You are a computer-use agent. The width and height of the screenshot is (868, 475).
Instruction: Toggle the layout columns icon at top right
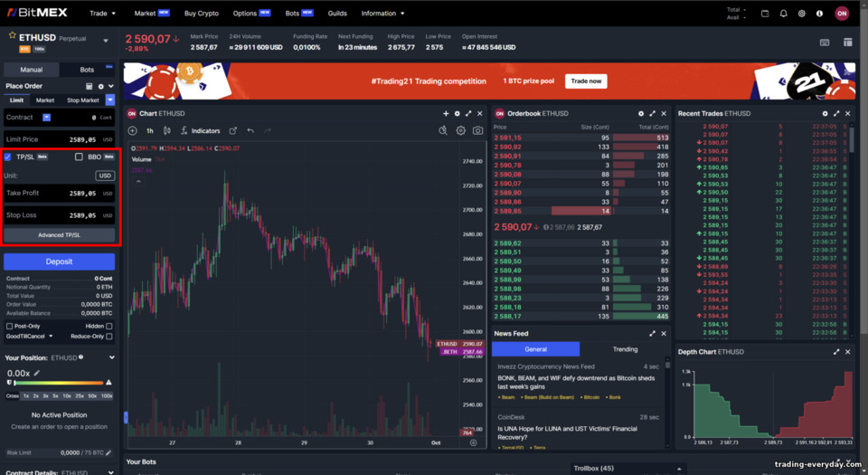click(847, 43)
